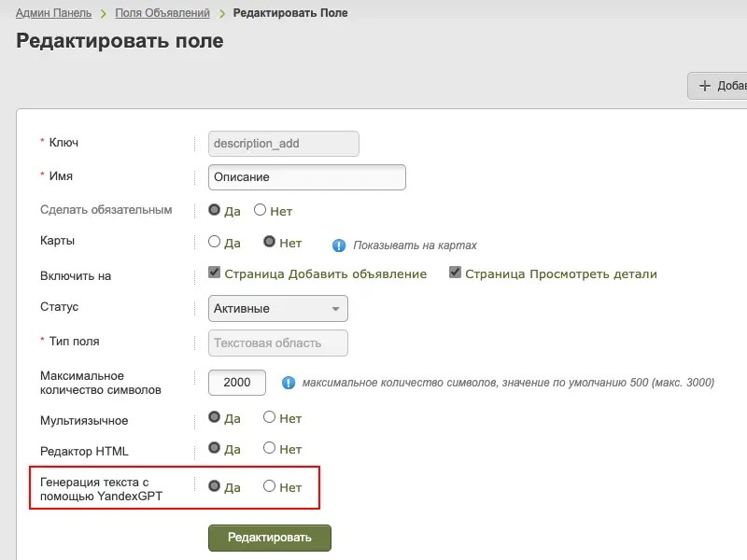Click into the Имя text field
747x560 pixels.
coord(307,176)
